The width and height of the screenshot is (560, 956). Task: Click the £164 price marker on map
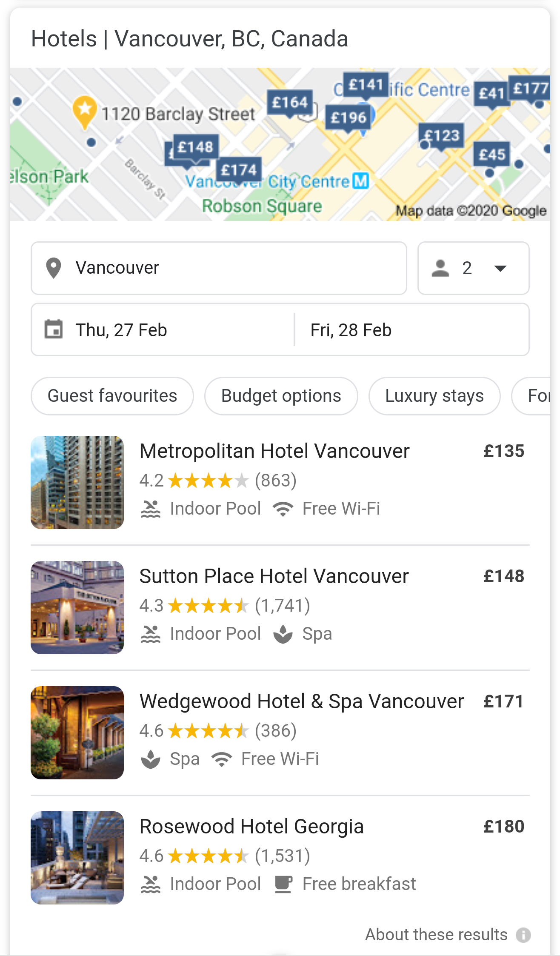point(290,103)
